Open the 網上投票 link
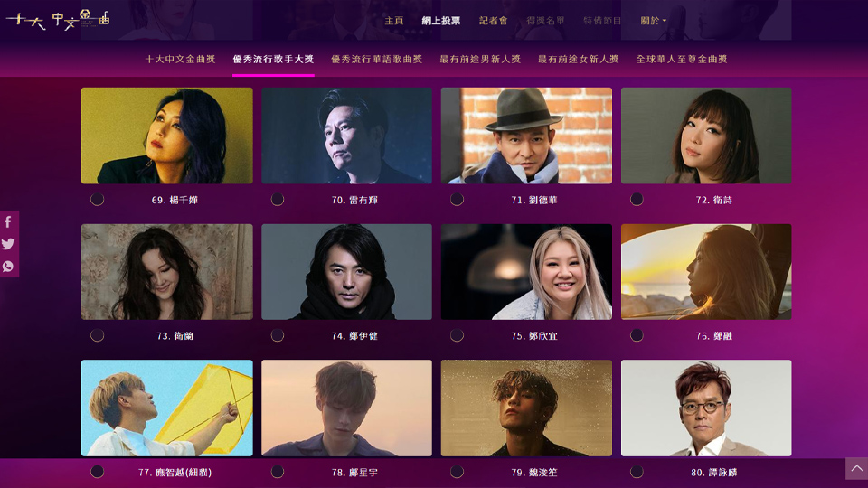The height and width of the screenshot is (488, 868). 441,21
